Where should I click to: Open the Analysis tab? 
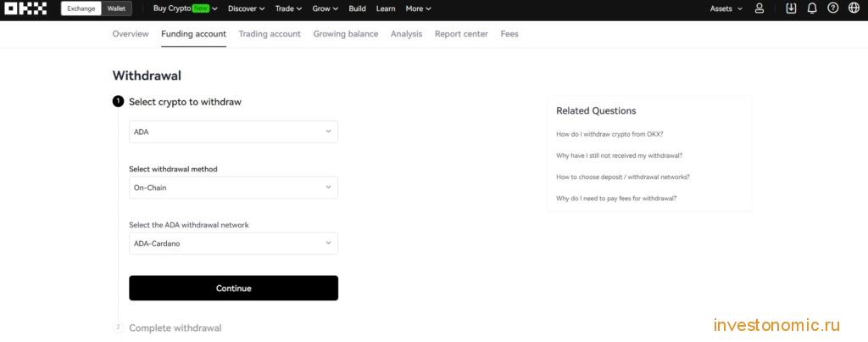(x=406, y=34)
